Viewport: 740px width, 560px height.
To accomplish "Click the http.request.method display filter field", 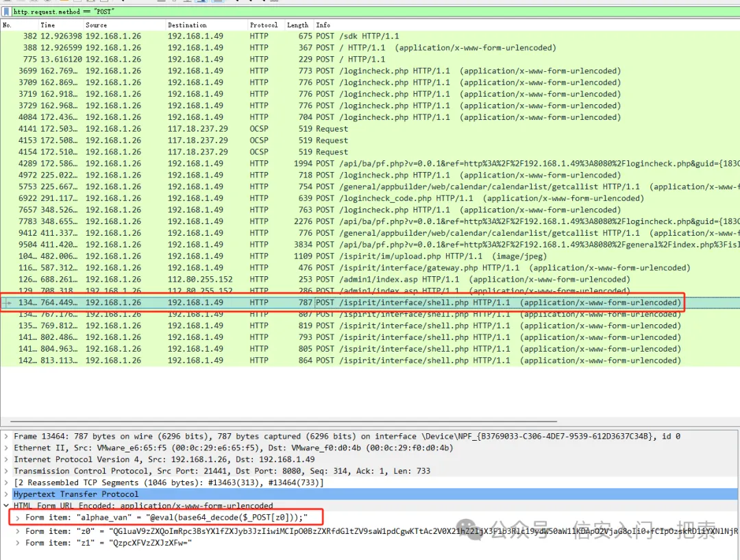I will (x=375, y=12).
